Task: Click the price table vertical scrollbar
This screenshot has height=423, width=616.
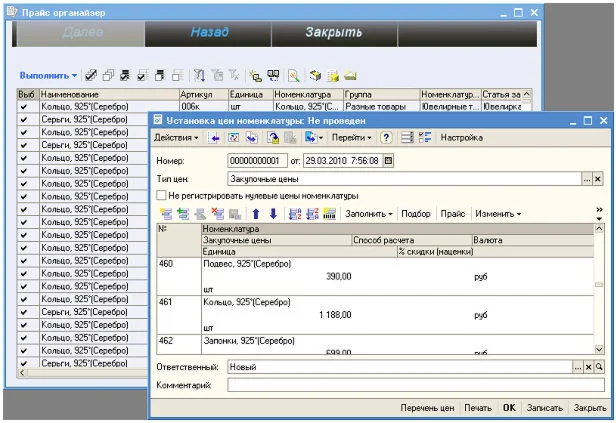Action: pyautogui.click(x=599, y=290)
